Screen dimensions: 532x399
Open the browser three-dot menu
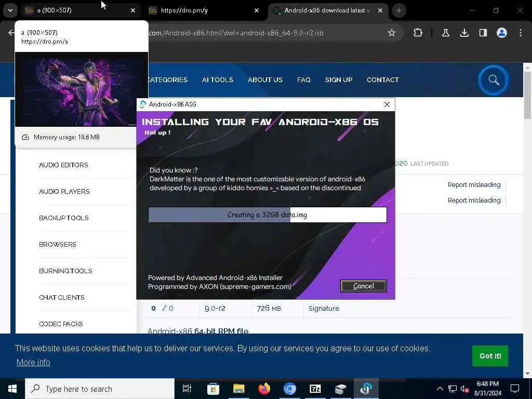click(x=520, y=33)
